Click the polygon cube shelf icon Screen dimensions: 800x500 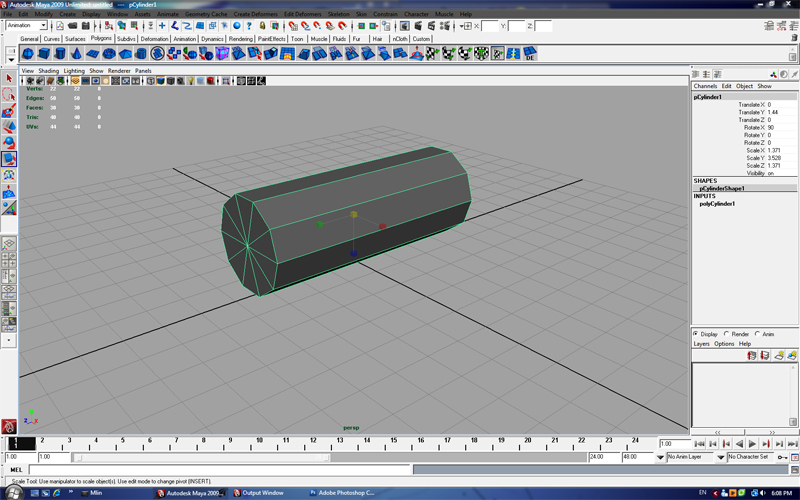click(x=44, y=53)
